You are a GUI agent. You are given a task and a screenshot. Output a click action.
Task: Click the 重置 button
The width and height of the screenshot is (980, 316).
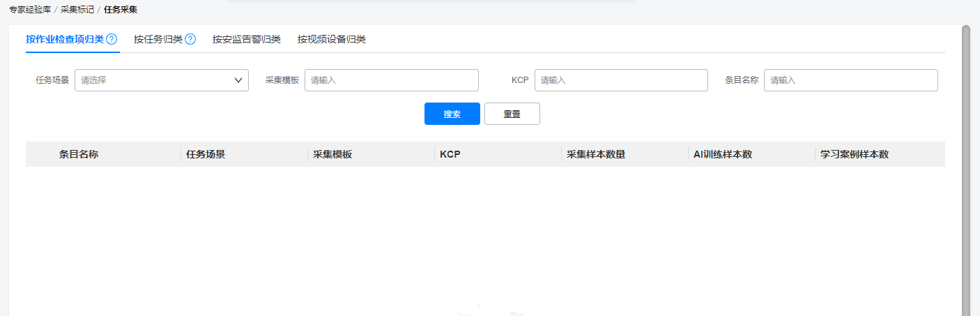coord(512,114)
